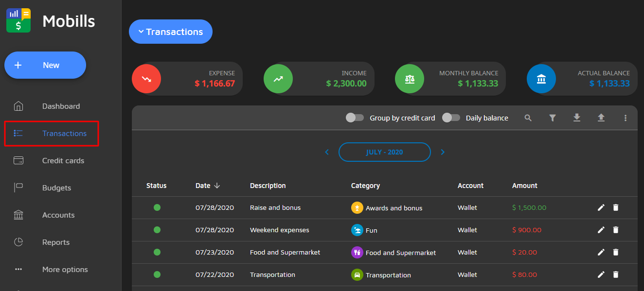Click the green Income trend-up icon
Image resolution: width=644 pixels, height=291 pixels.
pyautogui.click(x=278, y=79)
